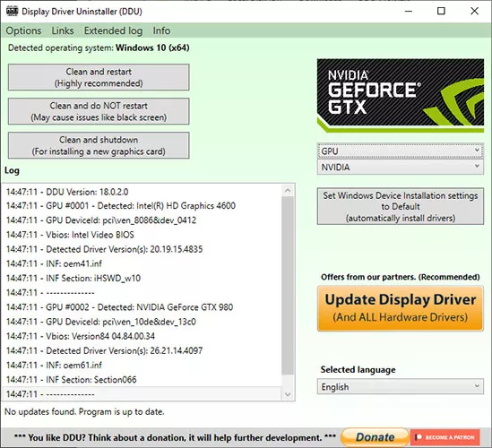
Task: Click the You like DDU donation message
Action: 175,437
